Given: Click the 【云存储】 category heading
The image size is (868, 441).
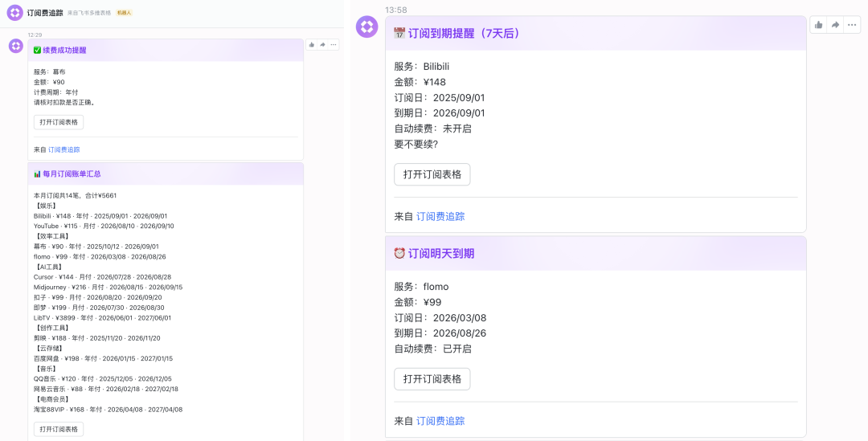Looking at the screenshot, I should coord(49,349).
